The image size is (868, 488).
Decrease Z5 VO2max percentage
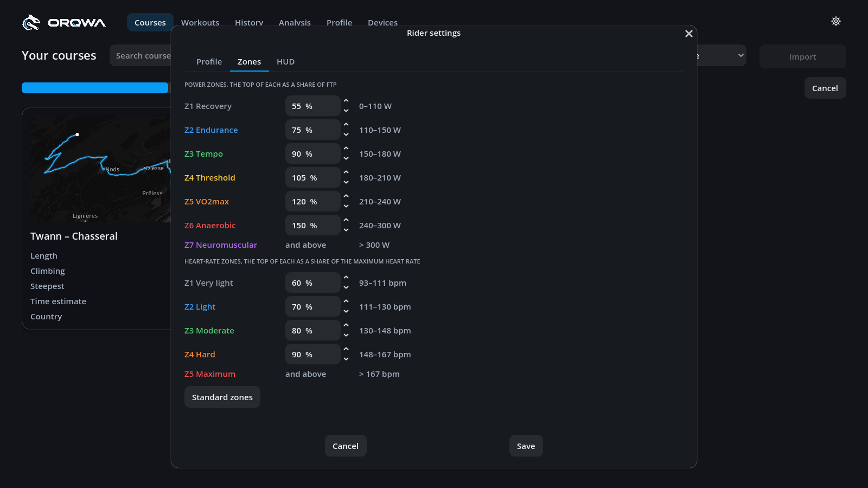346,207
